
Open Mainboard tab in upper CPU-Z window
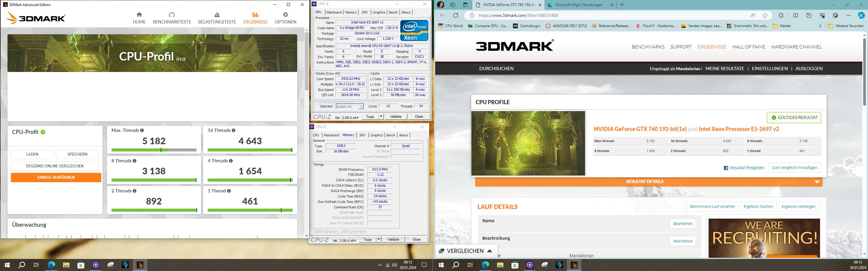(334, 12)
